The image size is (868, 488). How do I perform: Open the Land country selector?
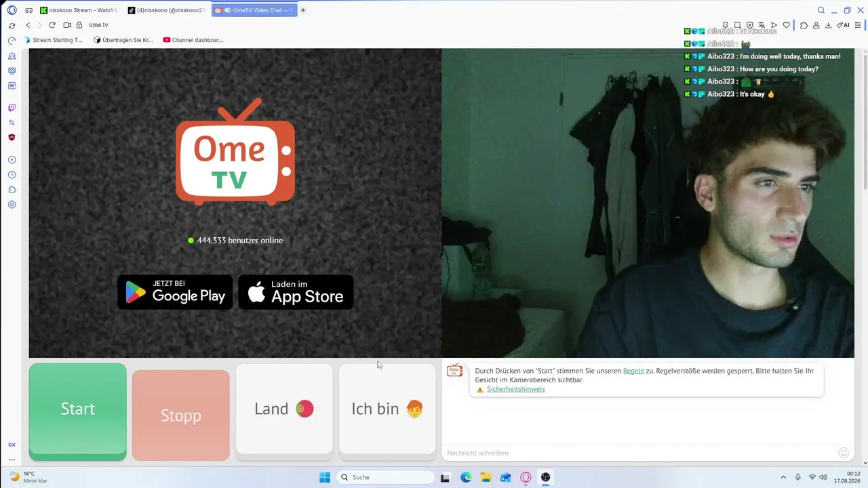click(x=284, y=409)
